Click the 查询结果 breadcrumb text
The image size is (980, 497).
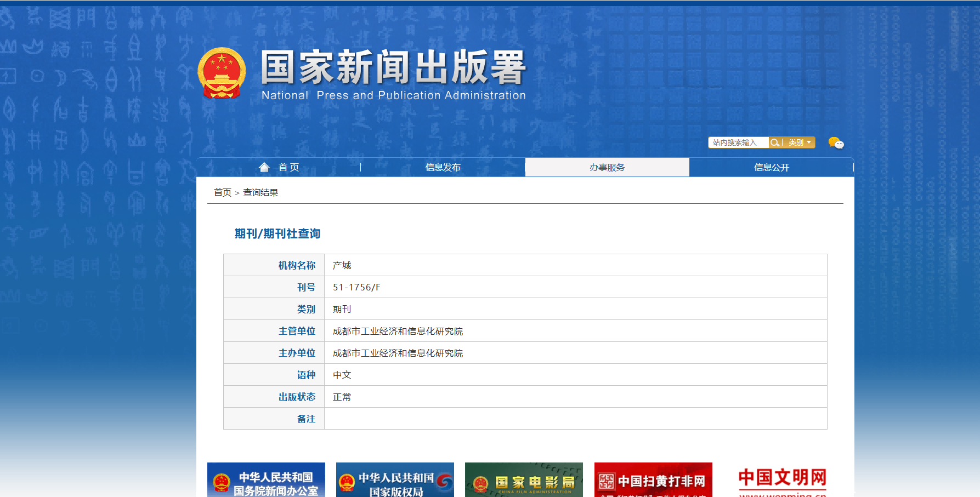tap(260, 192)
